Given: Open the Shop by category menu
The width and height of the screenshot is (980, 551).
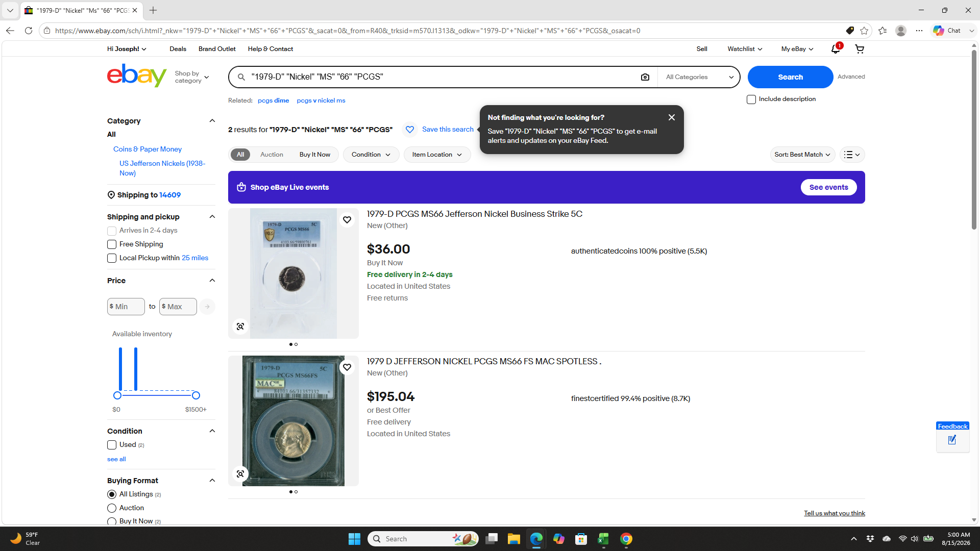Looking at the screenshot, I should pos(192,77).
